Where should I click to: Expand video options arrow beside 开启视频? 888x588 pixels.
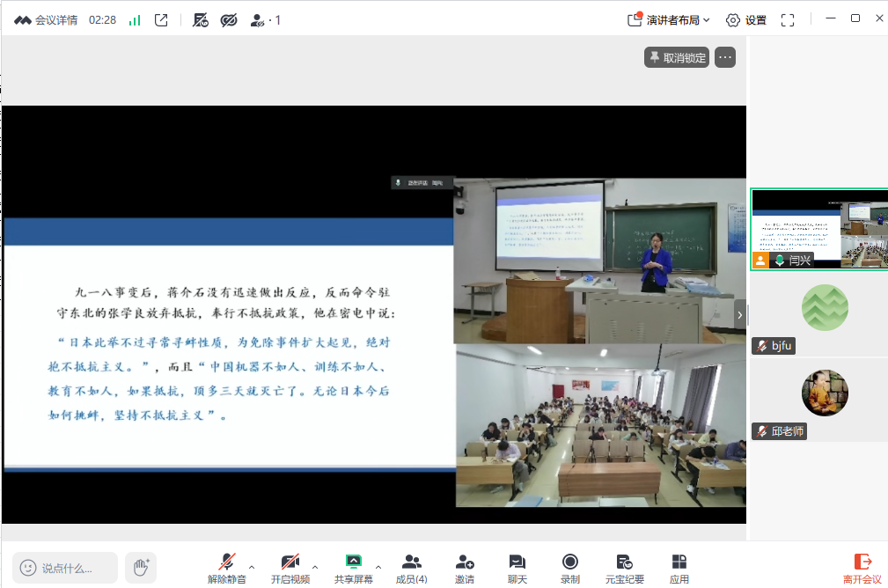click(x=315, y=567)
